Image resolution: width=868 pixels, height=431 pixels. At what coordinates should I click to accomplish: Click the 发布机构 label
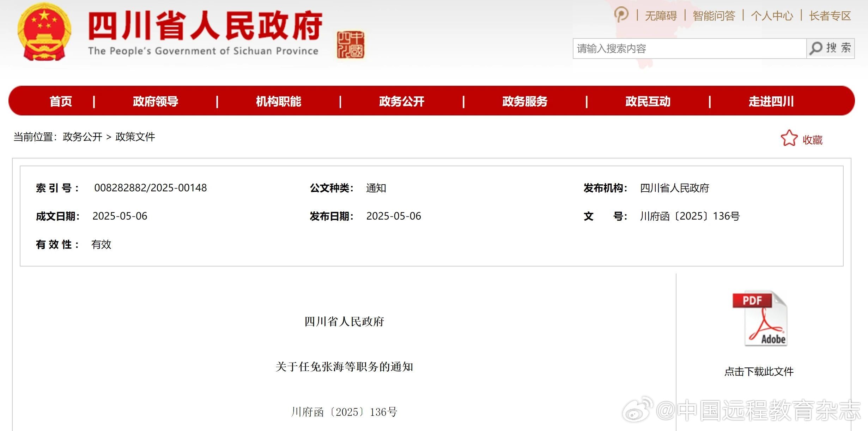[x=606, y=188]
